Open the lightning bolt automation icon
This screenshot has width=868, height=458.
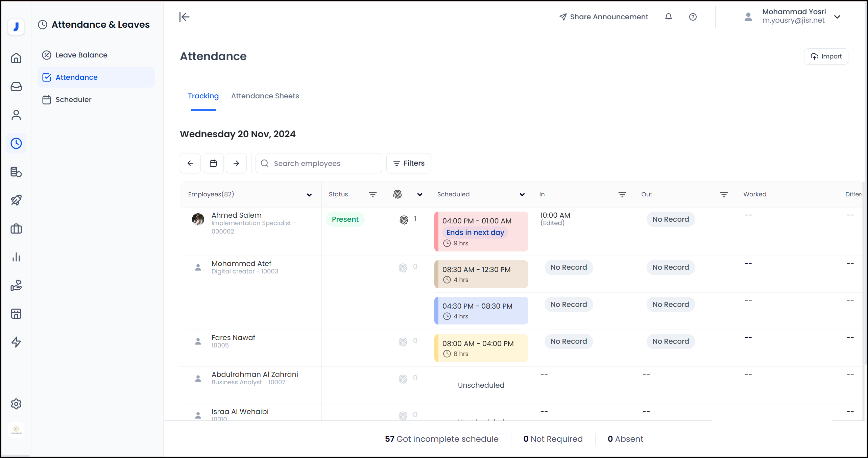pos(16,342)
